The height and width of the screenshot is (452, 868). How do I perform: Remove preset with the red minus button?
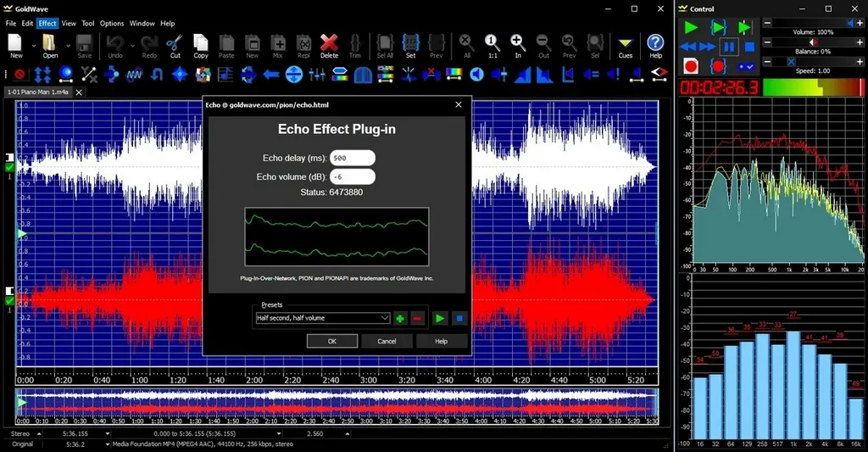point(417,318)
